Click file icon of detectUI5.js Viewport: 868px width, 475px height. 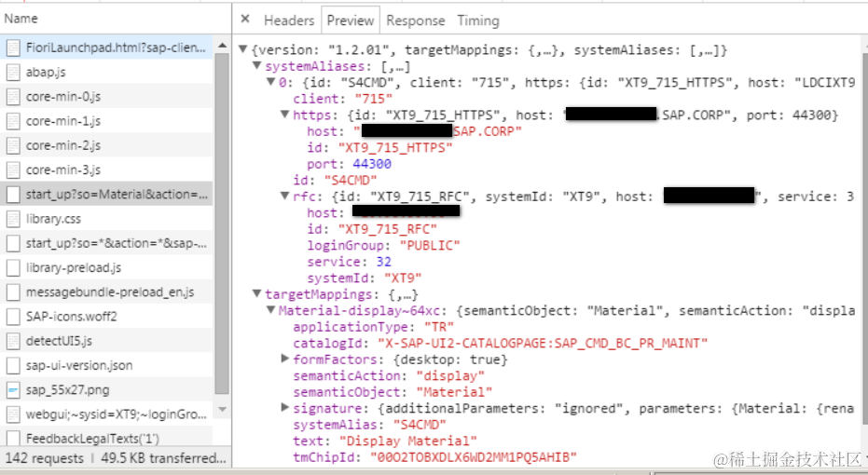coord(13,341)
